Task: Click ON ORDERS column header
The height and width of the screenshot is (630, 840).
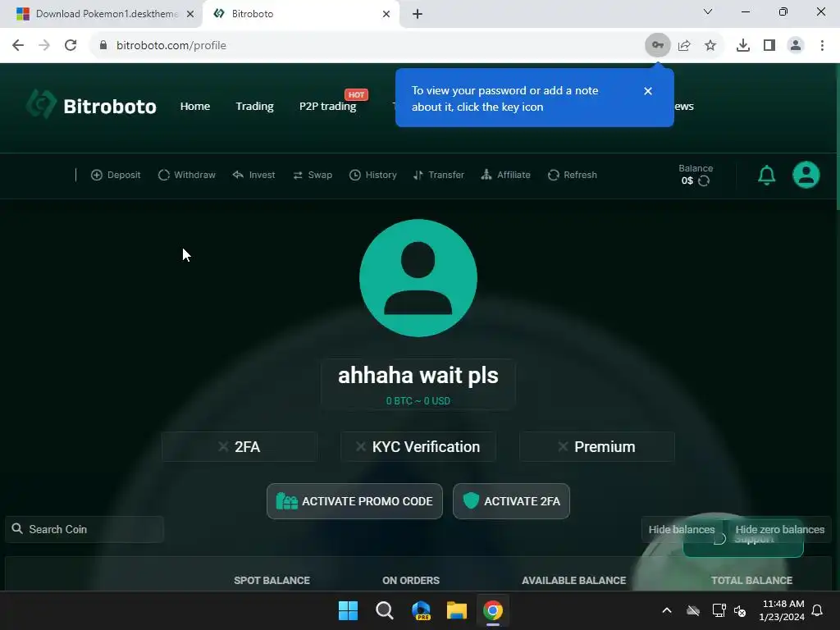Action: coord(411,580)
